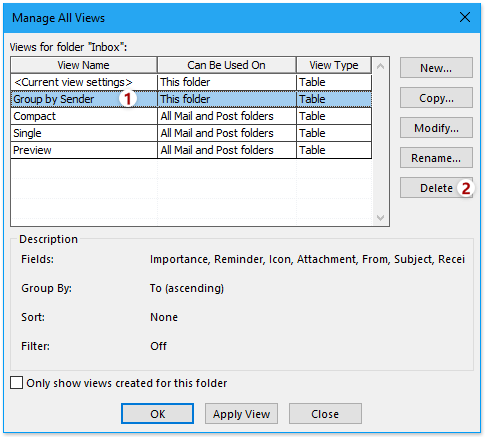Click the Rename... button
Screen dimensions: 485x437
pyautogui.click(x=436, y=158)
